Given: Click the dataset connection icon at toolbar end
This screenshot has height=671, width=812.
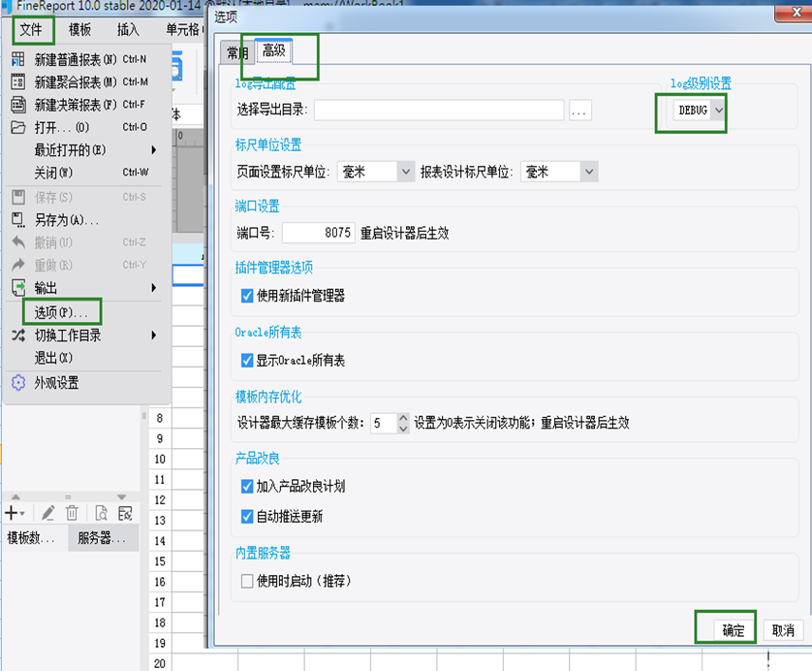Looking at the screenshot, I should click(125, 513).
